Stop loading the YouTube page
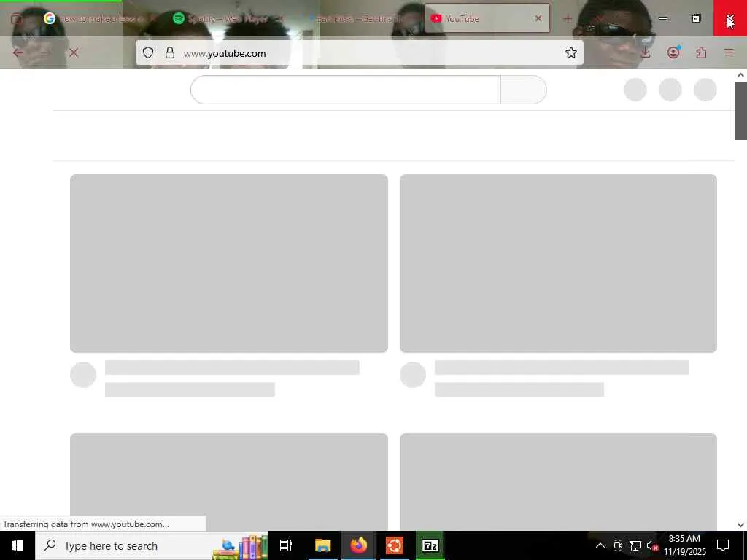This screenshot has height=560, width=747. [x=74, y=52]
